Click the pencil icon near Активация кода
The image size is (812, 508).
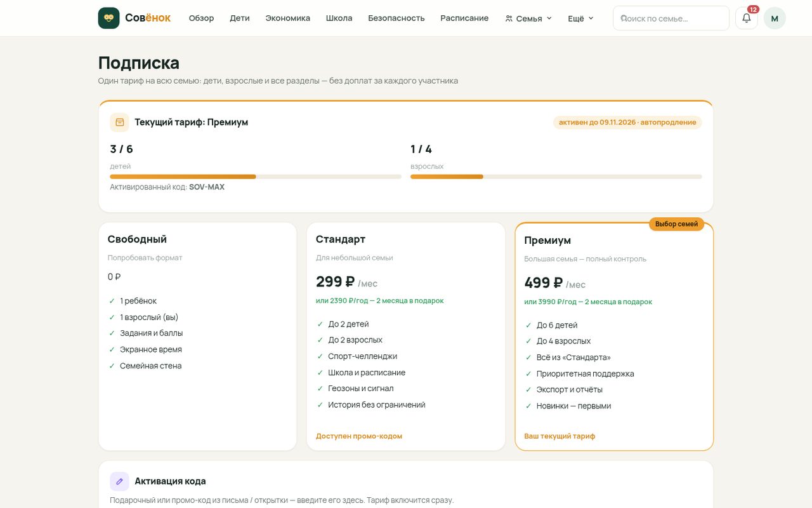point(119,481)
